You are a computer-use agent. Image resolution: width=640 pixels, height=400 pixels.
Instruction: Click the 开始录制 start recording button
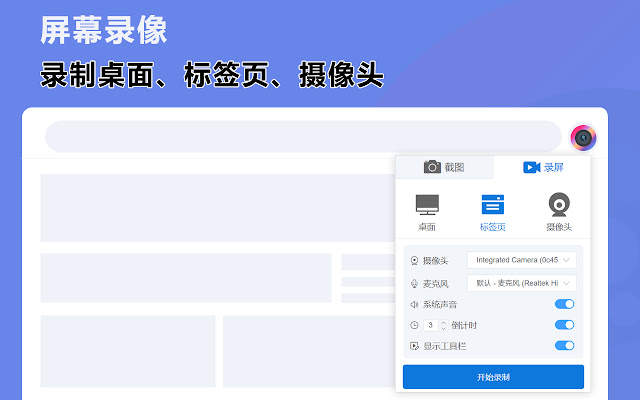tap(493, 377)
